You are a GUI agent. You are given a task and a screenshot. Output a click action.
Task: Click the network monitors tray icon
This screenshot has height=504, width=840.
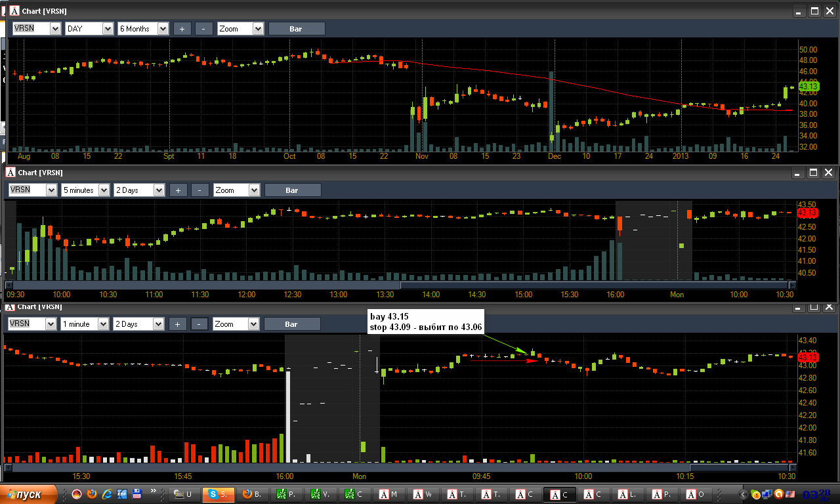(x=767, y=494)
